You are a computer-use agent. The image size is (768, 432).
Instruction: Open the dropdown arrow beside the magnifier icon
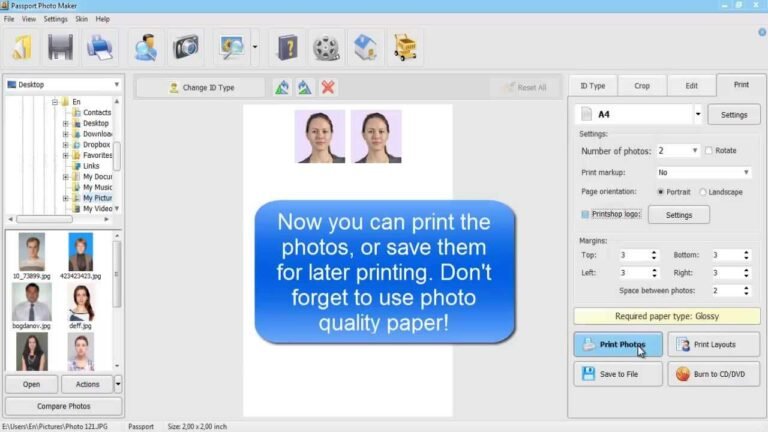point(255,47)
